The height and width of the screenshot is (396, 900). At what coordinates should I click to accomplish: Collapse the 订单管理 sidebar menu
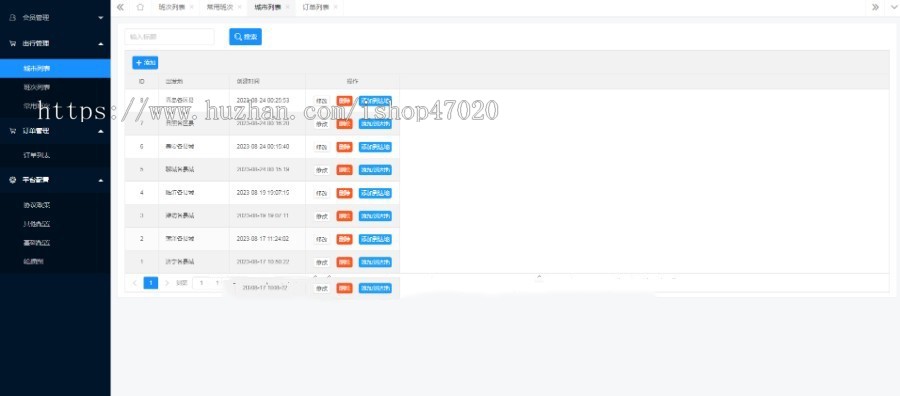(55, 131)
